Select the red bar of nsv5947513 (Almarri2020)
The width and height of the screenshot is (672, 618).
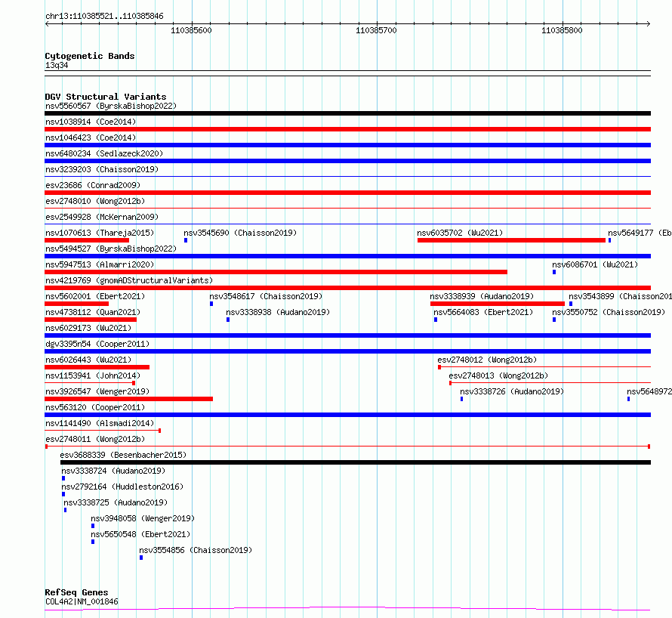coord(276,272)
